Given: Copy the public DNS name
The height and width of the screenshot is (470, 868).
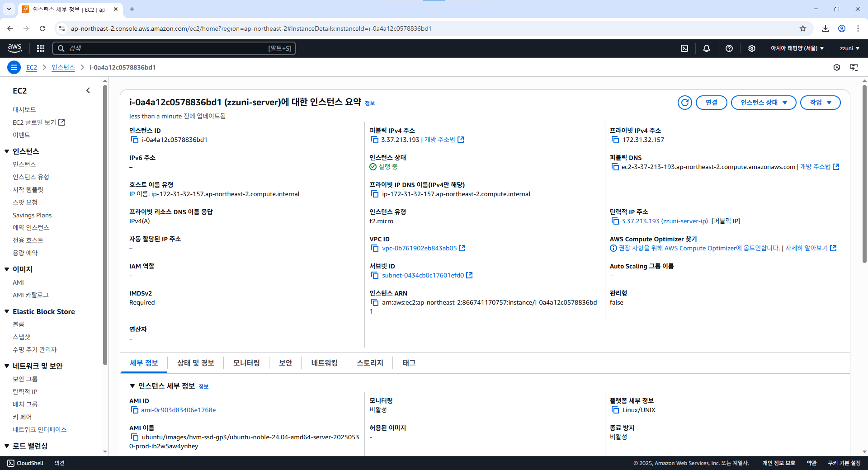Looking at the screenshot, I should (x=615, y=167).
